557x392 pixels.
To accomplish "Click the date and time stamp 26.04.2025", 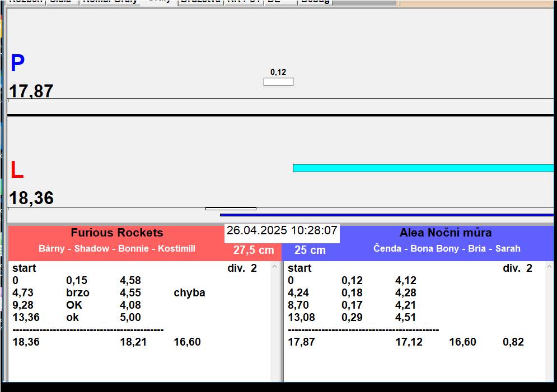I will coord(282,231).
